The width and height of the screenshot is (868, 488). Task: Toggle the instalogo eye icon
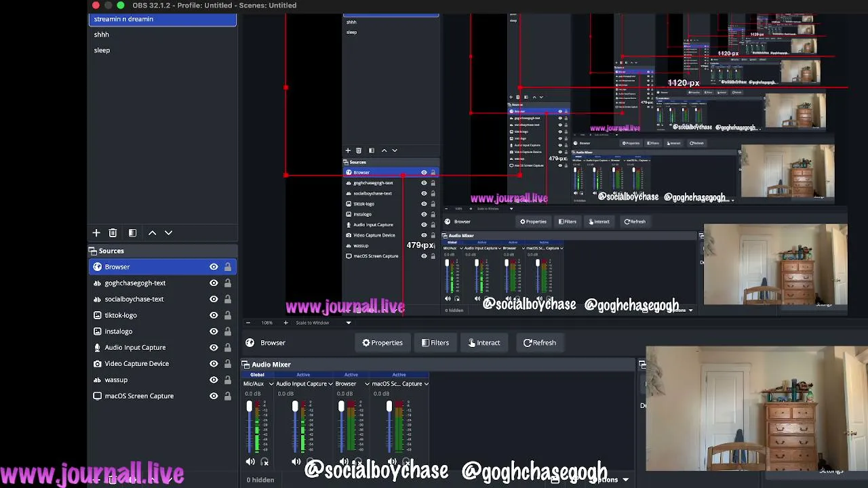(x=214, y=331)
